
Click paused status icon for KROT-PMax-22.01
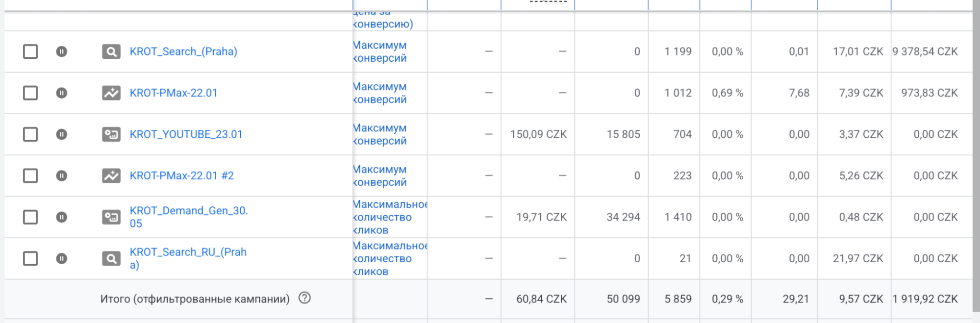coord(61,93)
